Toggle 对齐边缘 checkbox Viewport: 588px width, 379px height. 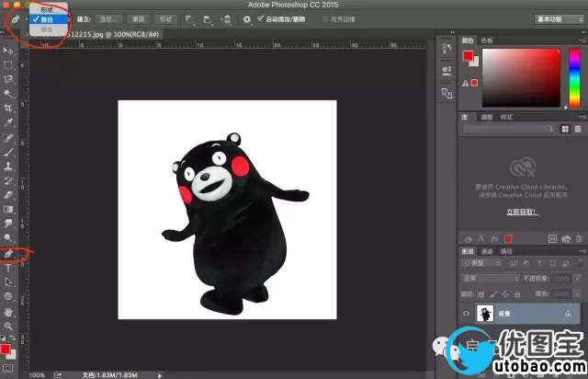324,18
